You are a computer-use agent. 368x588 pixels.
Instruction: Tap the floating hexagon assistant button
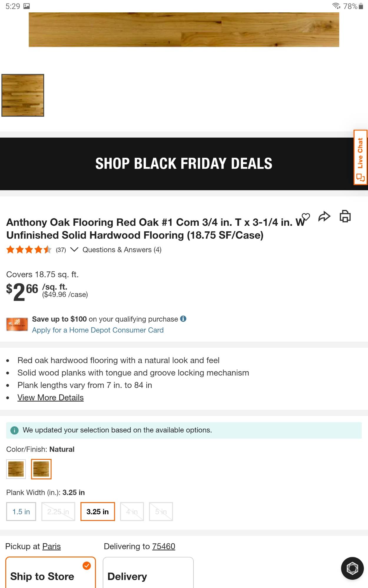pyautogui.click(x=352, y=568)
